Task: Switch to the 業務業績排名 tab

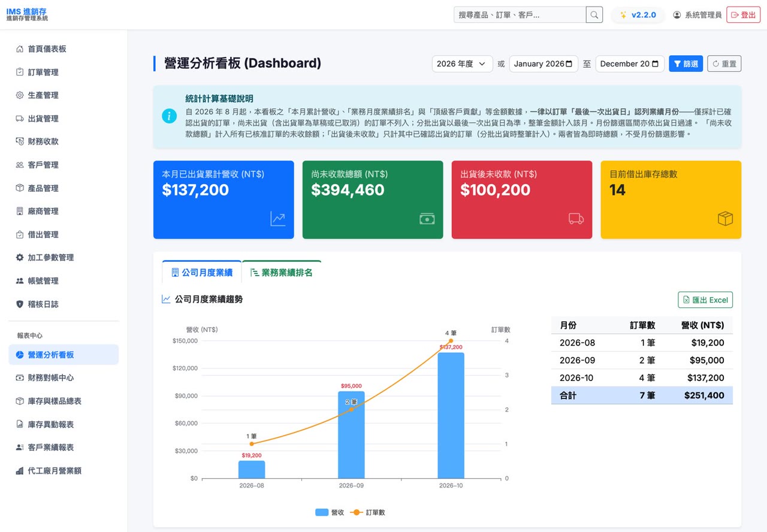Action: coord(282,273)
